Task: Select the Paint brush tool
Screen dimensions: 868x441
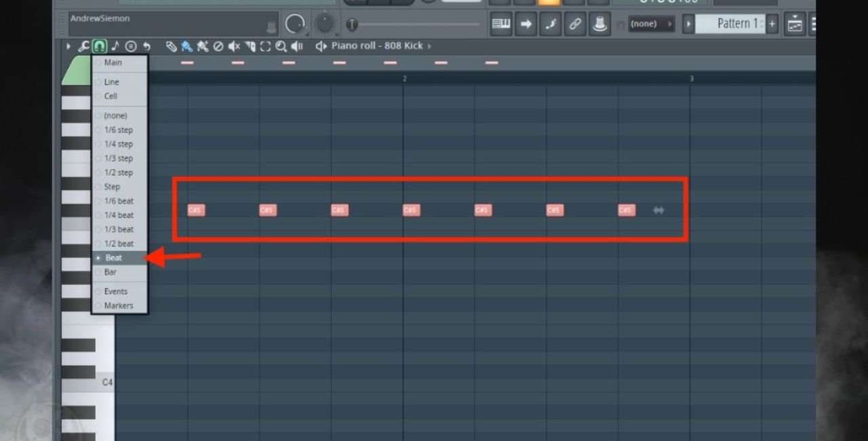Action: click(186, 45)
